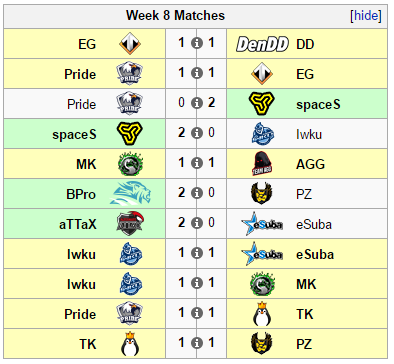Click the AGG hooded figure logo
This screenshot has width=394, height=364.
pos(262,164)
